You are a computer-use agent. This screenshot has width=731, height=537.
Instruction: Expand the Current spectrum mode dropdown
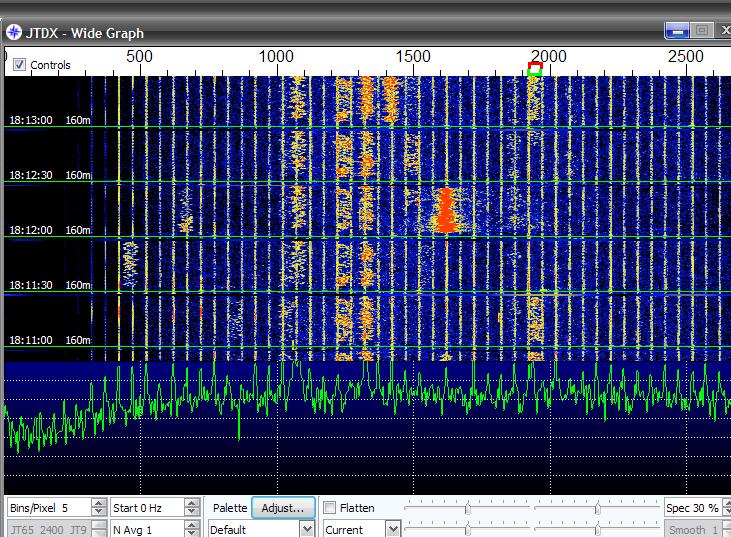point(392,530)
